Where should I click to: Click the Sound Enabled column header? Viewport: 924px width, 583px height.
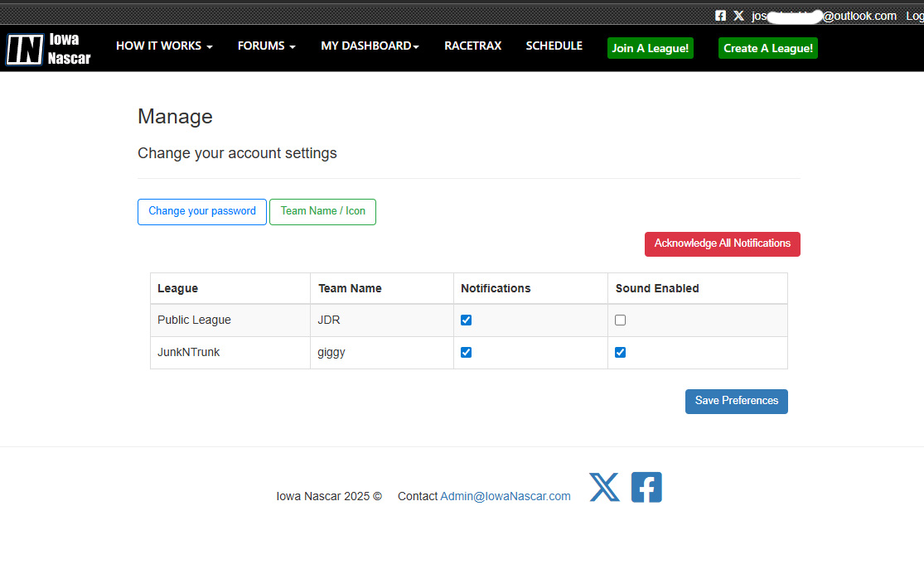(698, 288)
